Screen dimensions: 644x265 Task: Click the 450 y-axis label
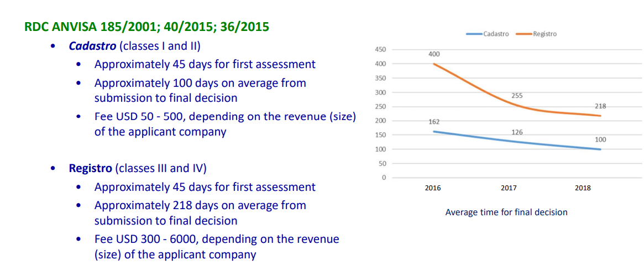[380, 50]
